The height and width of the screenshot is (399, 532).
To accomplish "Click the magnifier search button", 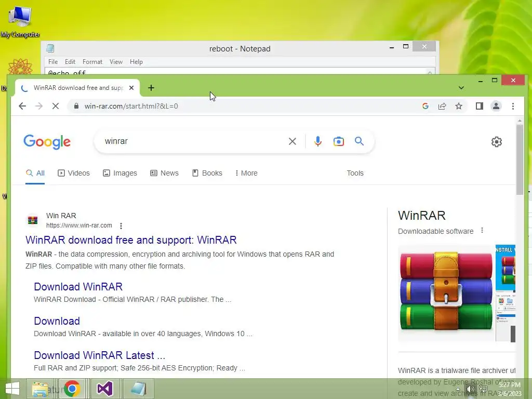I will coord(360,141).
